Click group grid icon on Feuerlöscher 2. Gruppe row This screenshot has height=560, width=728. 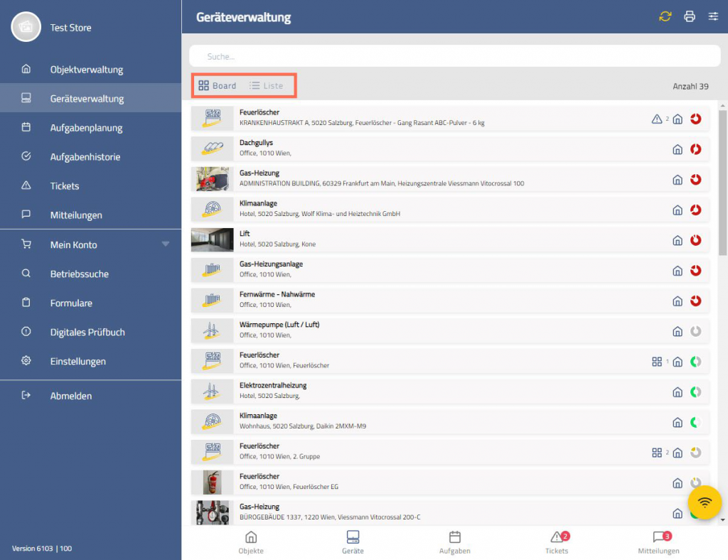click(657, 453)
